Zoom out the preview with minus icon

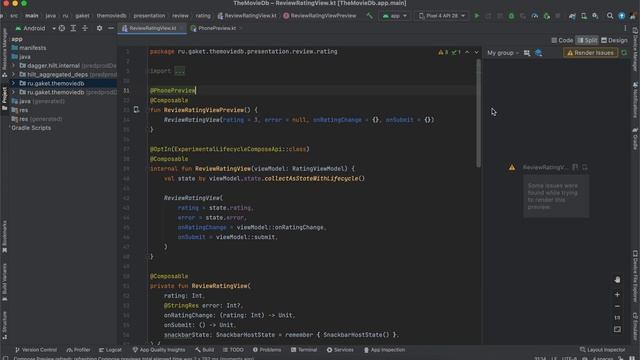pos(617,306)
